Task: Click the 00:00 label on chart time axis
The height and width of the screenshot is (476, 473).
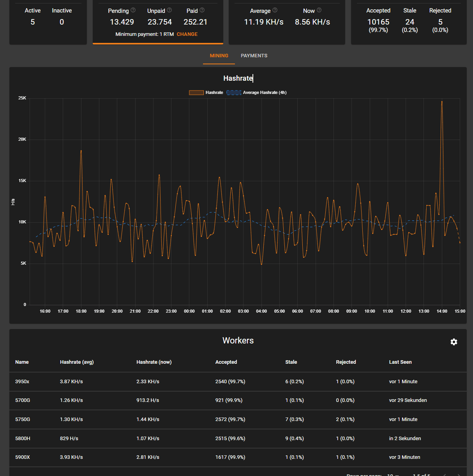Action: (189, 311)
